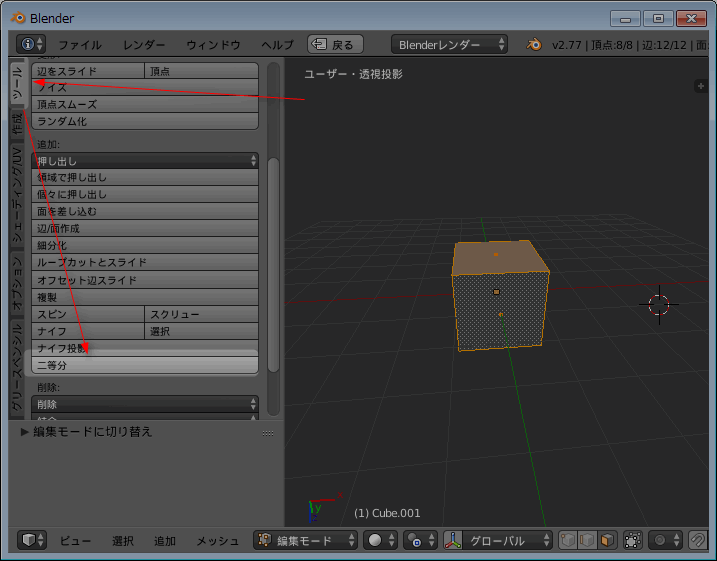The image size is (717, 561).
Task: Minimize the Blender window
Action: point(625,18)
